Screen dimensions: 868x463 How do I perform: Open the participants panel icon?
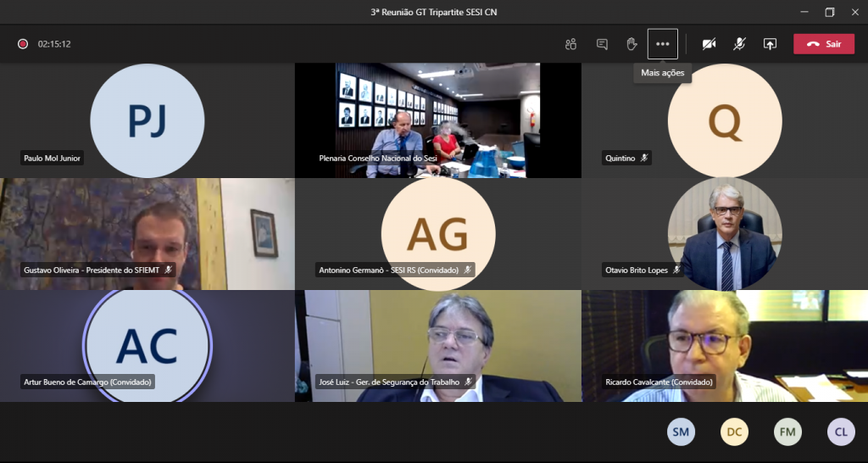pos(570,44)
